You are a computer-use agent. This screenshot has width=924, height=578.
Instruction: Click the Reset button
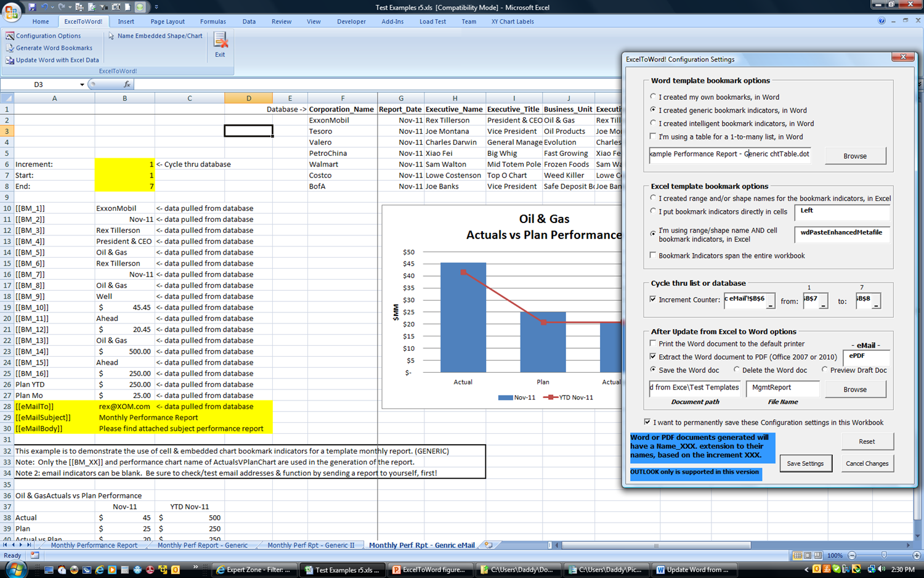[x=867, y=441]
